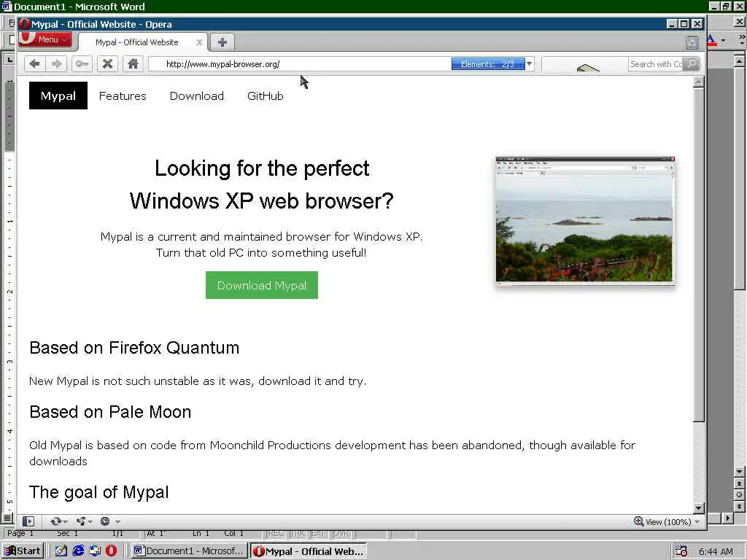Click the Elements 2/3 loading progress bar
Screen dimensions: 747x560
point(488,64)
